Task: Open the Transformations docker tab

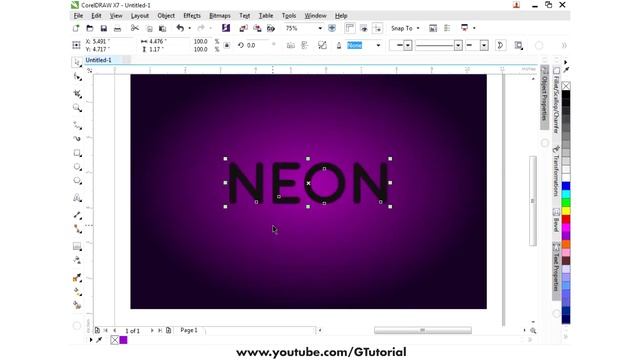Action: click(556, 170)
